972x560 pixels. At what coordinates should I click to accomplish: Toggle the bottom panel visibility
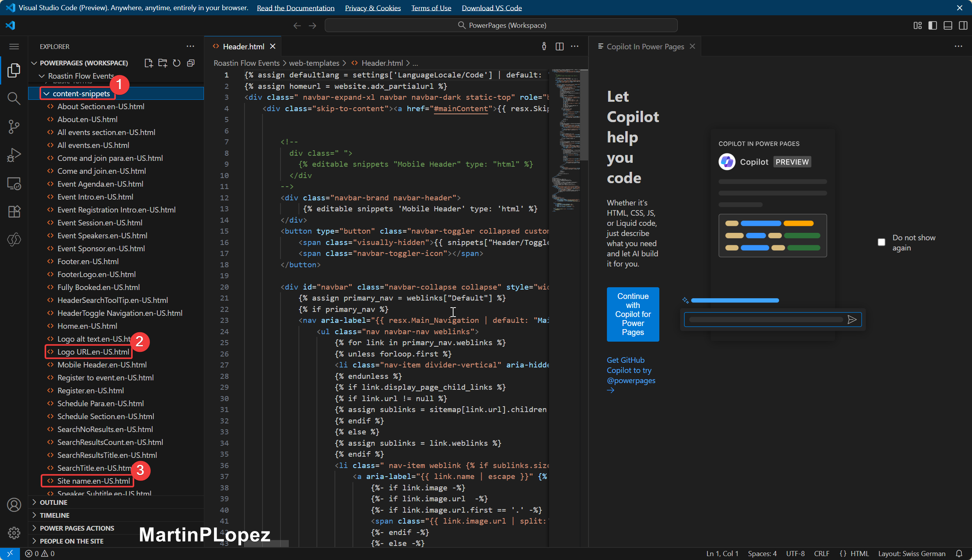(x=948, y=25)
